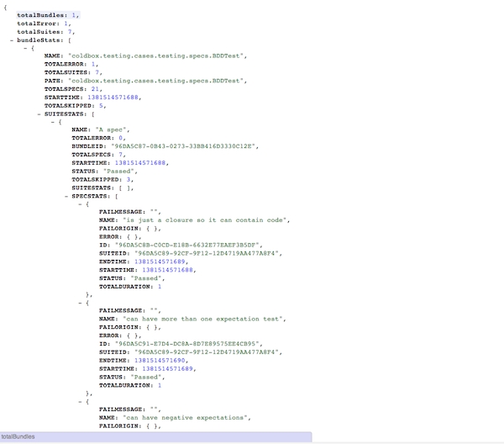The image size is (504, 444).
Task: Select the highlighted totalBundles key
Action: (x=42, y=15)
